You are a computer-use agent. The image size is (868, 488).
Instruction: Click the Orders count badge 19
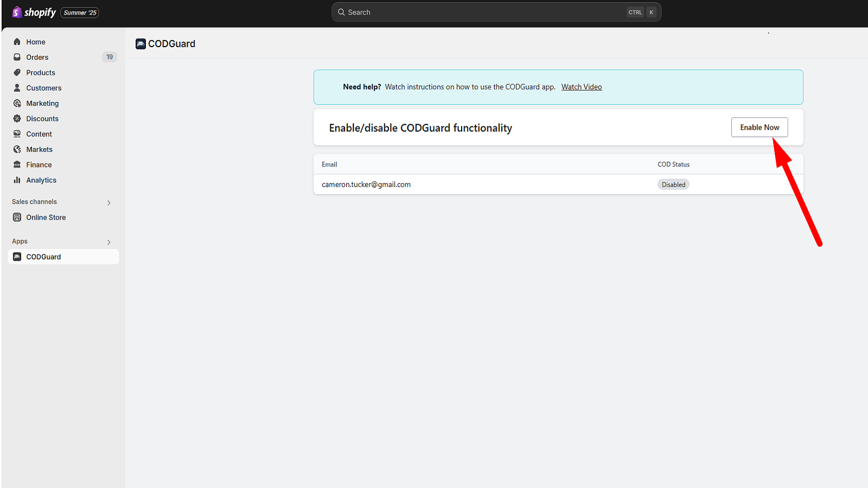point(110,57)
